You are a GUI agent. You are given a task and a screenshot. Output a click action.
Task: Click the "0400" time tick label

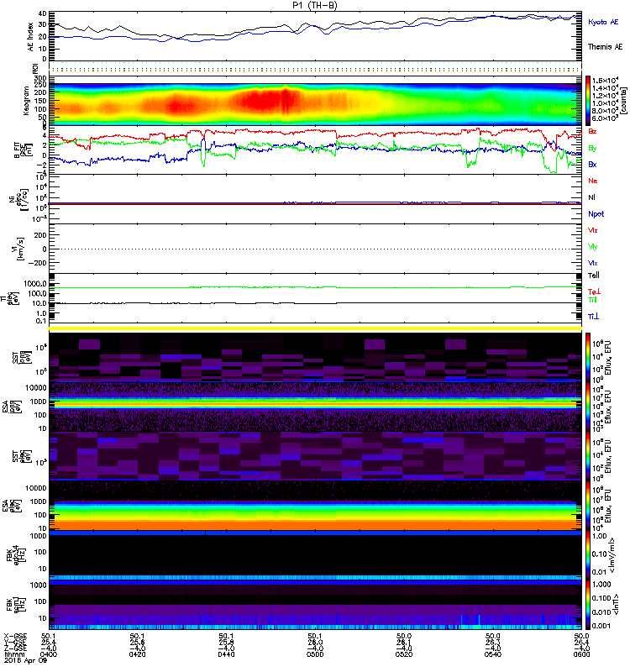[x=49, y=654]
